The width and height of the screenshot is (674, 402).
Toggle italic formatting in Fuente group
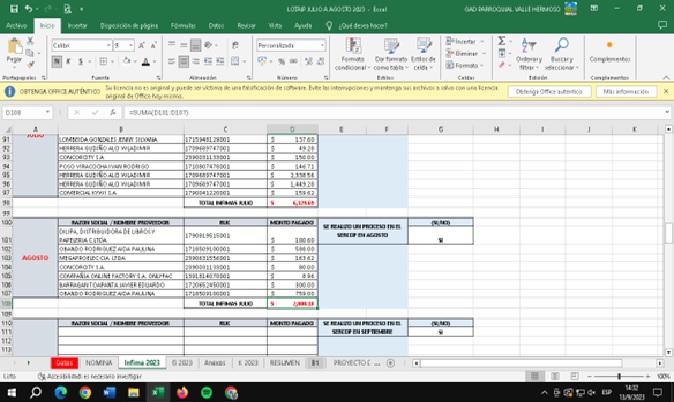coord(64,61)
